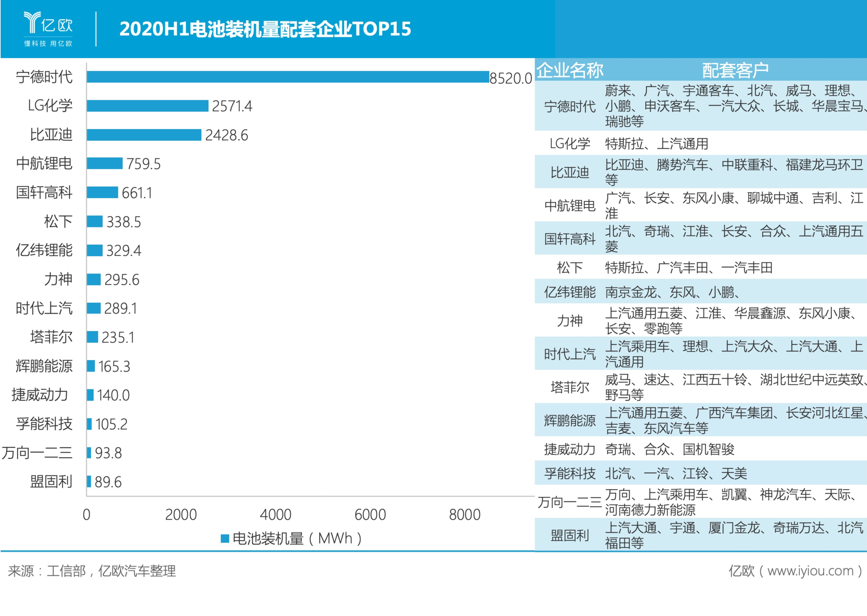Click the blue legend square for 电池装机量
Viewport: 867px width, 616px height.
pyautogui.click(x=224, y=538)
